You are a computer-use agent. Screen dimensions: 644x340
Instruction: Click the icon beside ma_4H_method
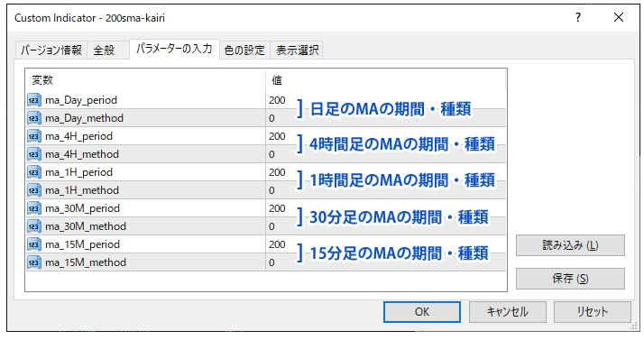pyautogui.click(x=34, y=154)
